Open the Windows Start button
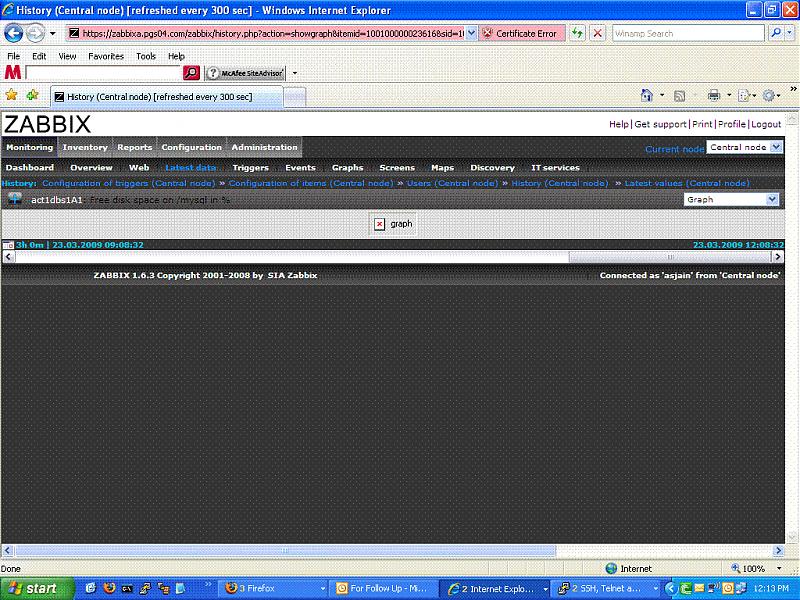The image size is (800, 600). click(x=37, y=588)
